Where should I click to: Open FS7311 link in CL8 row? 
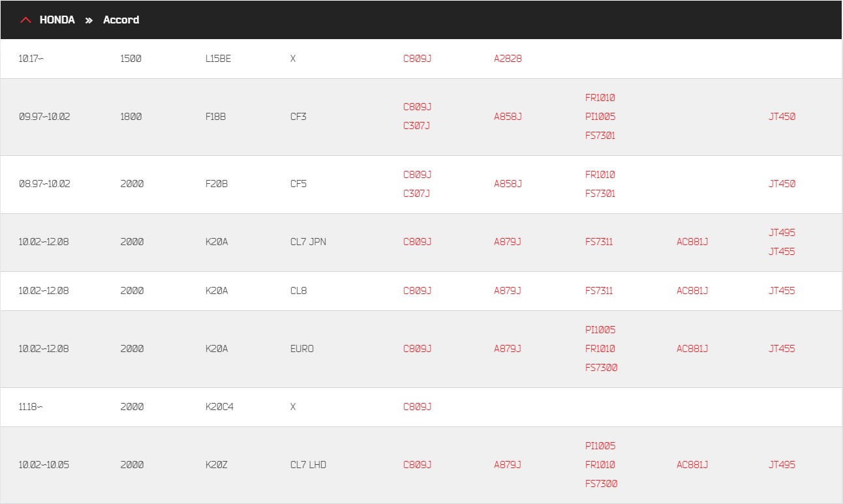click(599, 291)
